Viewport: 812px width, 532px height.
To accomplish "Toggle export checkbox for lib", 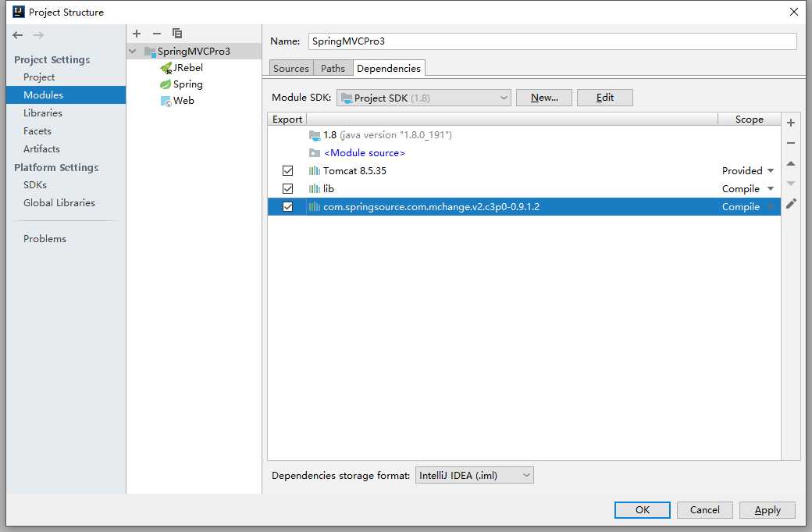I will point(287,188).
